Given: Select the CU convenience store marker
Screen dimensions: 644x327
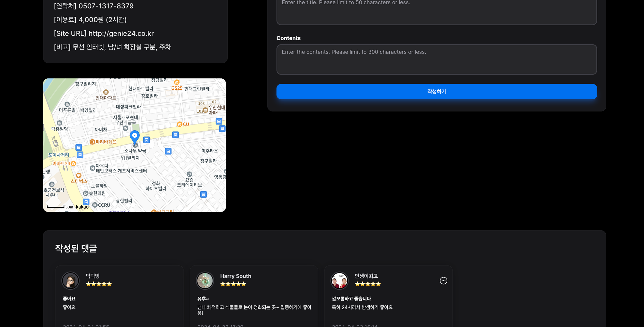Looking at the screenshot, I should [x=180, y=124].
